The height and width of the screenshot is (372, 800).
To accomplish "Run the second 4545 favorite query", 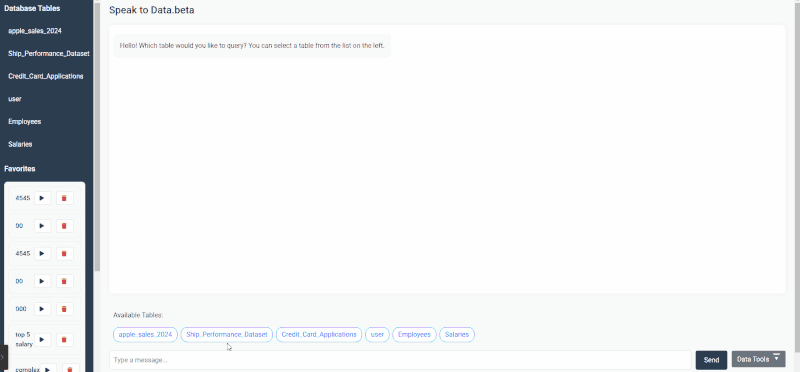I will (42, 253).
